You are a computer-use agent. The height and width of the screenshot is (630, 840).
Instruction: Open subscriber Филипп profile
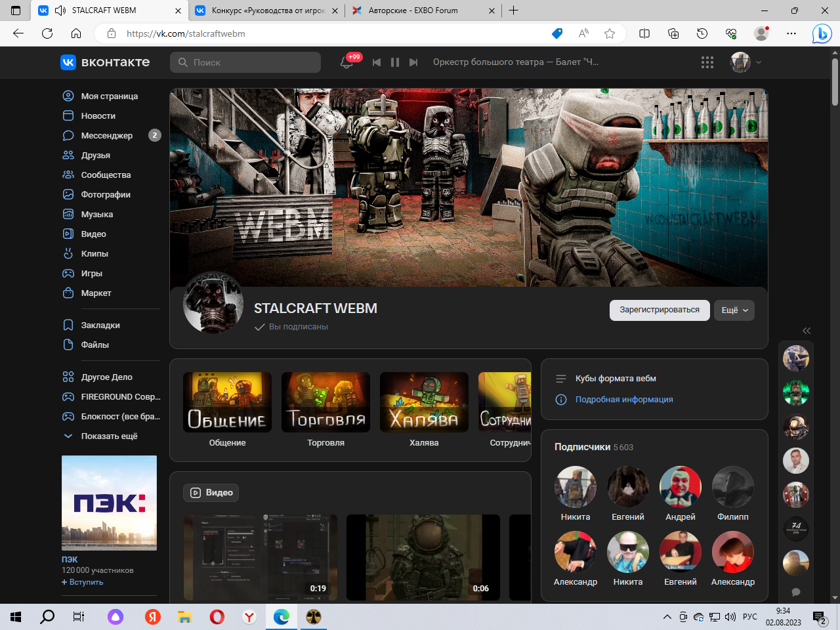pos(733,493)
